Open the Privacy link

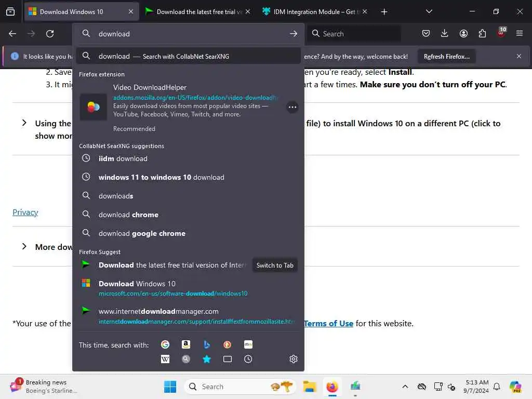pos(25,212)
